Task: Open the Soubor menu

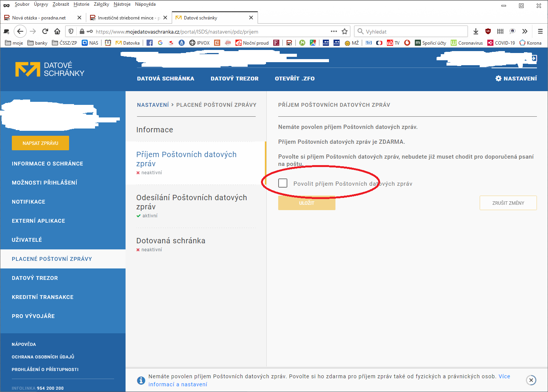Action: 22,4
